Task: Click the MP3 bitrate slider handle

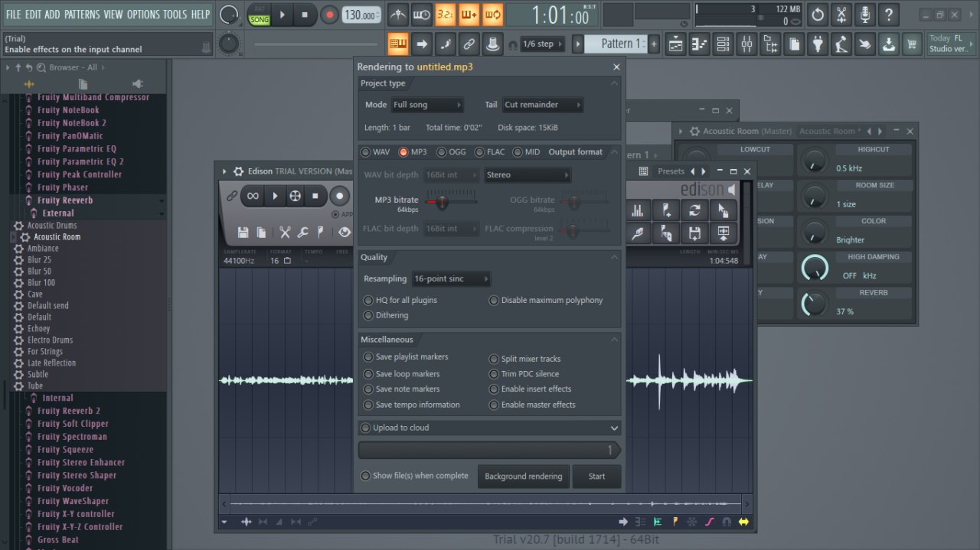Action: (x=441, y=202)
